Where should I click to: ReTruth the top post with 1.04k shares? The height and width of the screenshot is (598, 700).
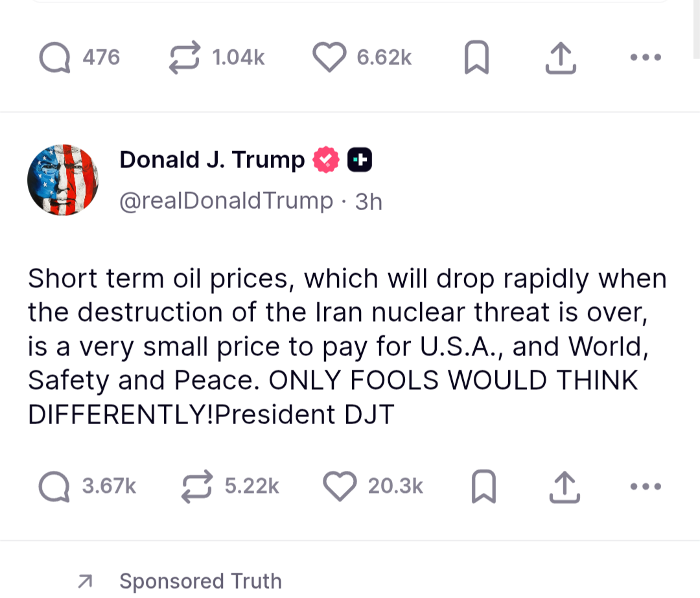click(x=185, y=58)
